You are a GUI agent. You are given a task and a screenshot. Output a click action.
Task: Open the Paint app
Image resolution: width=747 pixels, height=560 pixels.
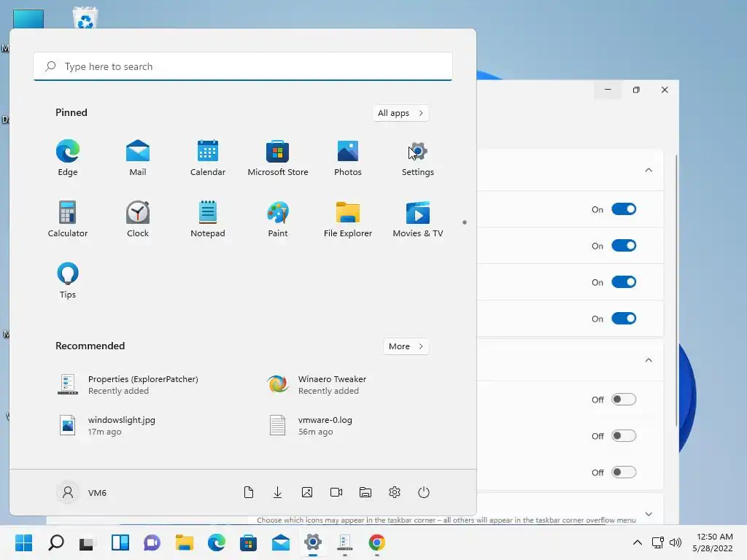[x=278, y=219]
